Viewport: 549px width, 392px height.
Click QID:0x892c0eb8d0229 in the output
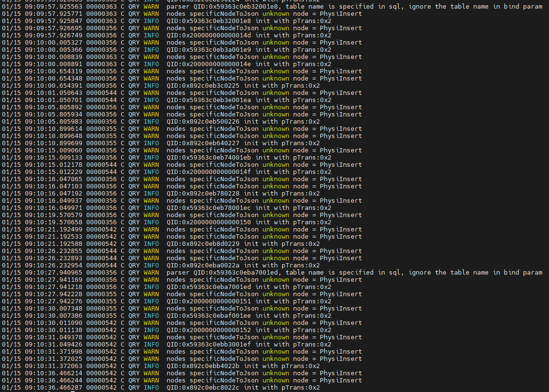(x=204, y=244)
